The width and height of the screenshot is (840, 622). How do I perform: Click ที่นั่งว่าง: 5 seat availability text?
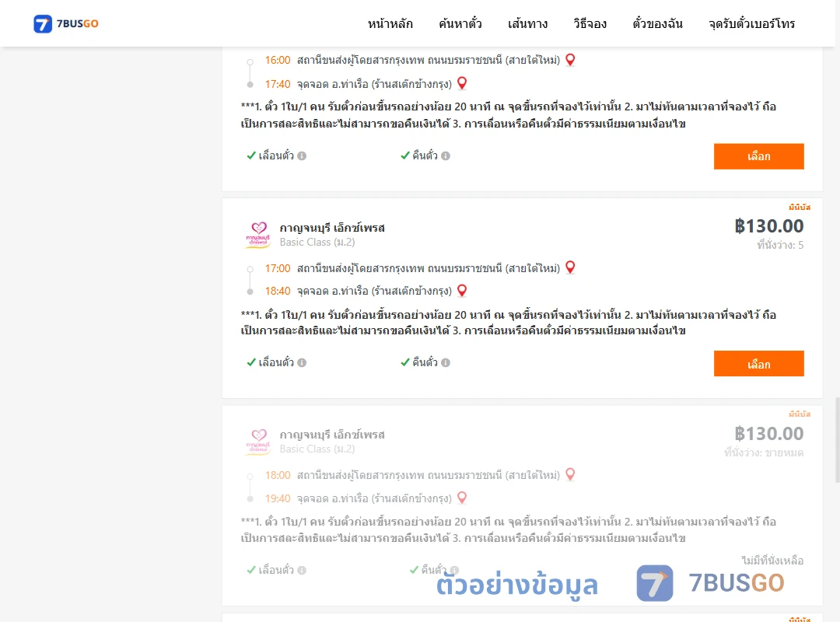click(x=780, y=246)
